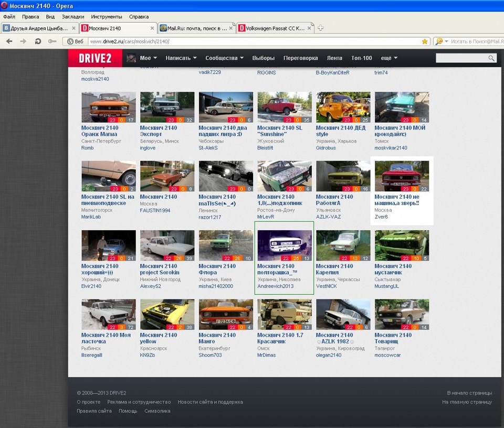Open не машина, а зверь photo

[402, 176]
